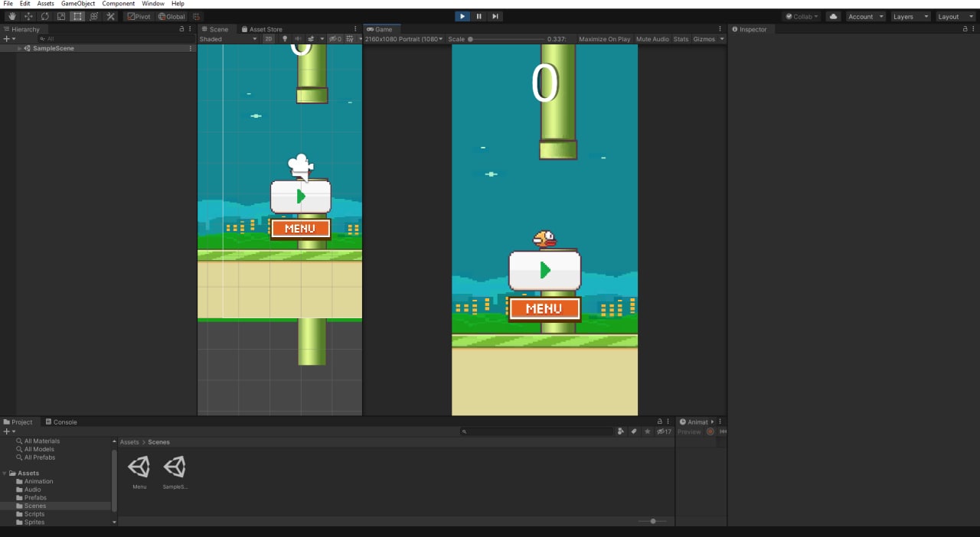Open the Assets menu
This screenshot has width=980, height=537.
46,4
